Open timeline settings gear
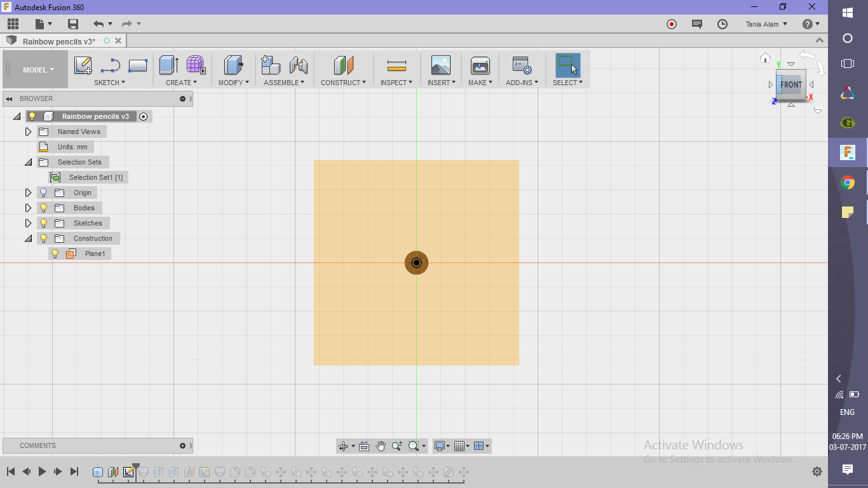The height and width of the screenshot is (488, 868). [817, 471]
